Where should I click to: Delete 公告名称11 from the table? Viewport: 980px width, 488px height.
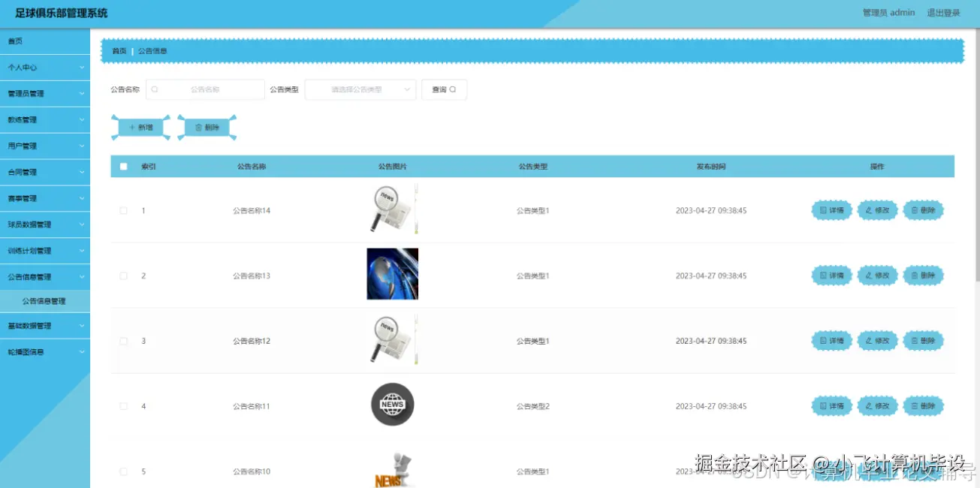pos(923,406)
